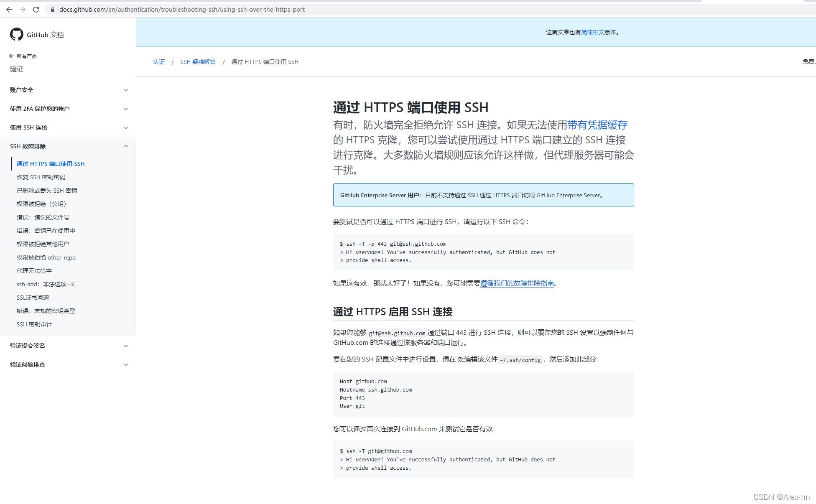The image size is (816, 504).
Task: Expand the 验证提交签名 section
Action: point(125,346)
